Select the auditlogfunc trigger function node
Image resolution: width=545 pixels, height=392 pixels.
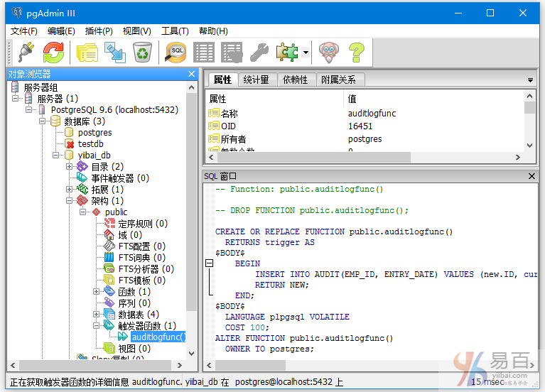pos(157,337)
